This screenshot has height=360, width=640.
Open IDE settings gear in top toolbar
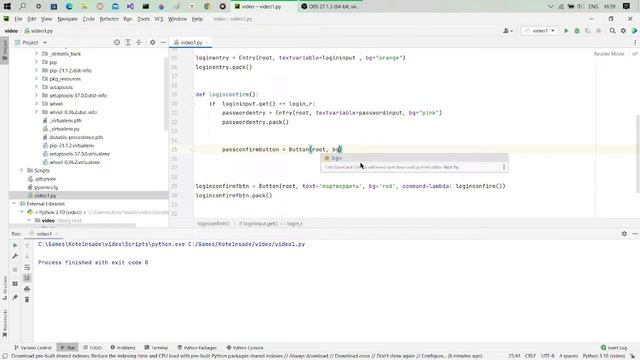(x=623, y=31)
